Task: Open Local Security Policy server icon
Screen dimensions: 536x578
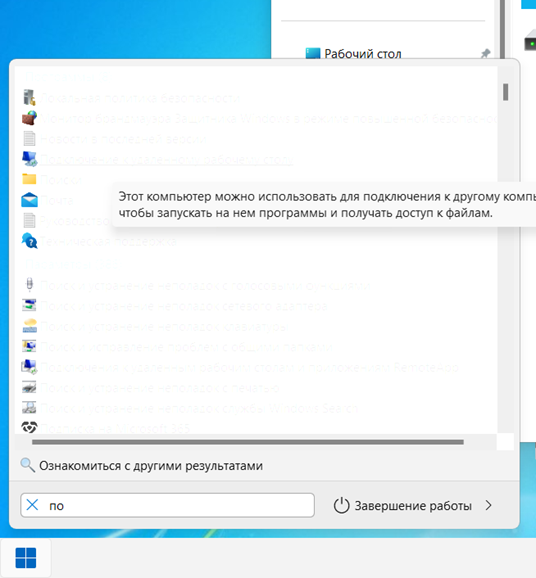Action: 29,98
